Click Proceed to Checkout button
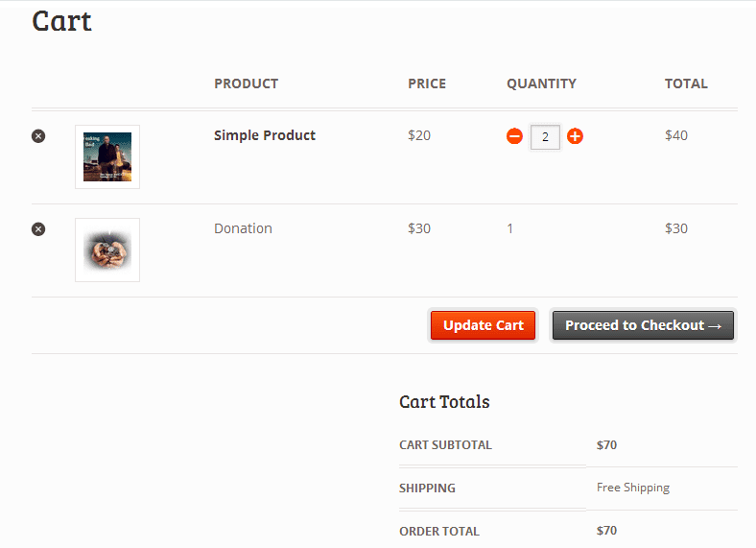756x548 pixels. tap(643, 325)
